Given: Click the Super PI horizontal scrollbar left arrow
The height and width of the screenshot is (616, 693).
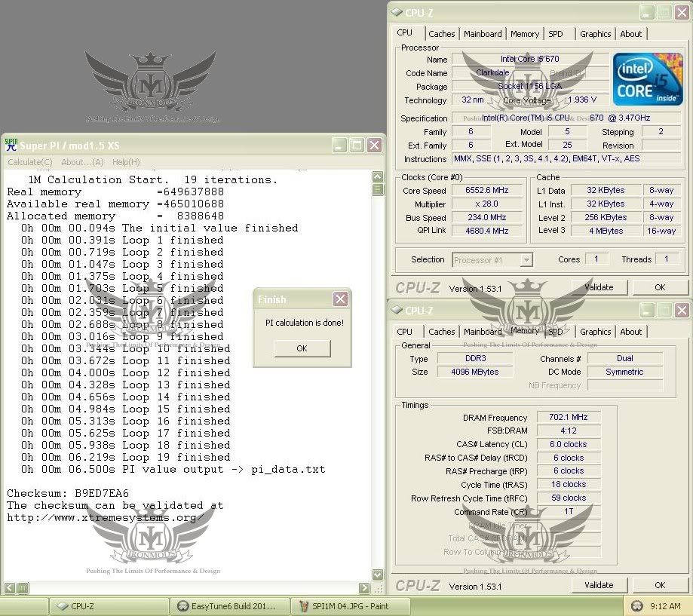Looking at the screenshot, I should coord(10,587).
